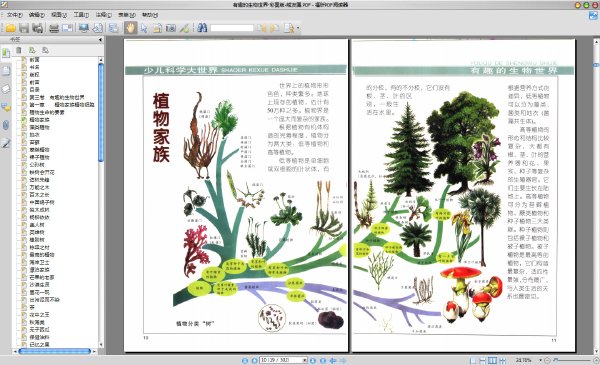Select the 百木之长 bookmark
The image size is (600, 365).
39,195
